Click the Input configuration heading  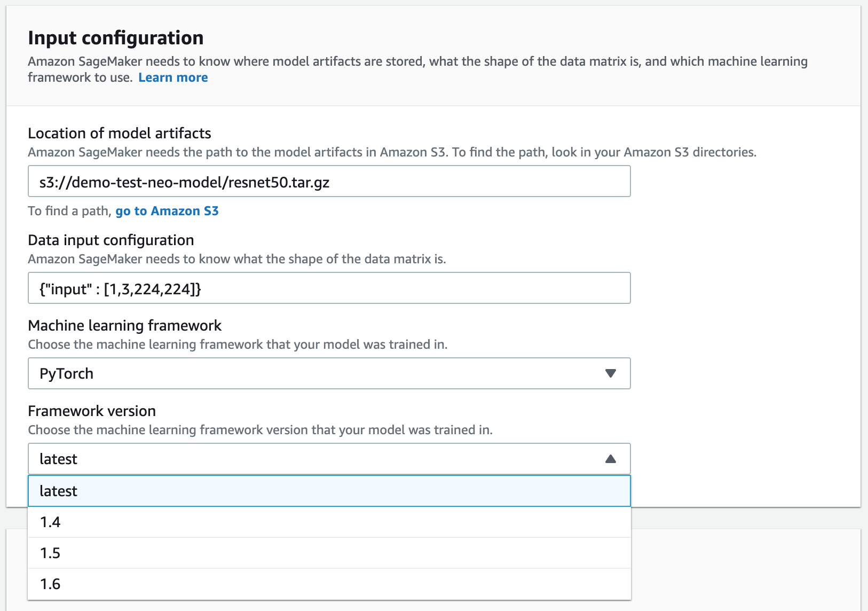click(x=116, y=37)
